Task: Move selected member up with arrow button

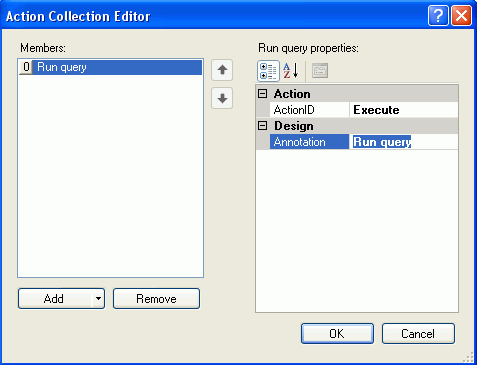Action: click(x=222, y=70)
